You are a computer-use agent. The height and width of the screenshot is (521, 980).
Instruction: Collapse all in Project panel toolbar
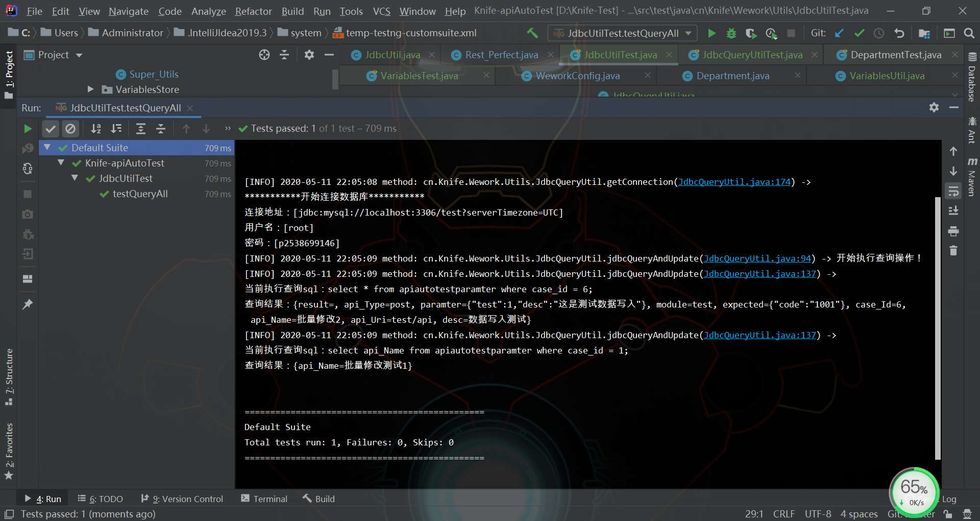284,55
